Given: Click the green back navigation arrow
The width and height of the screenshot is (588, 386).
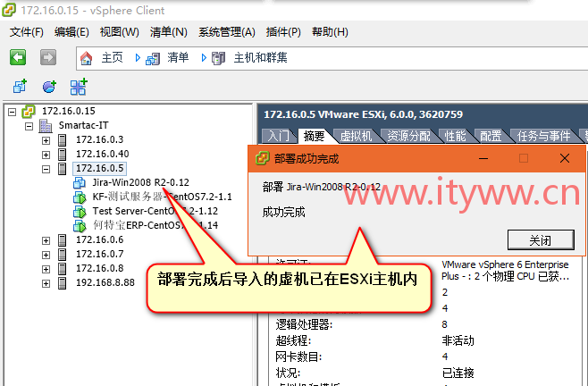Looking at the screenshot, I should click(x=18, y=57).
